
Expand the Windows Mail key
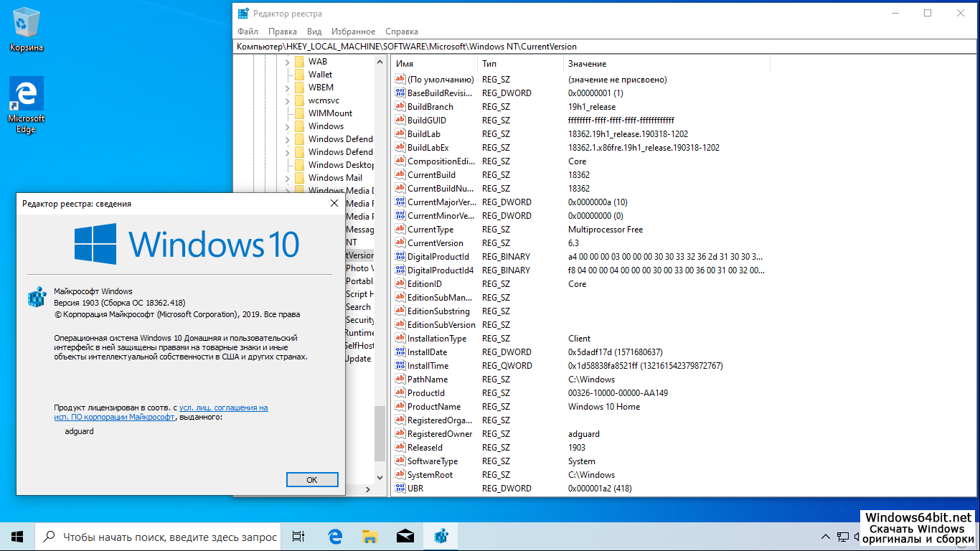pyautogui.click(x=287, y=178)
